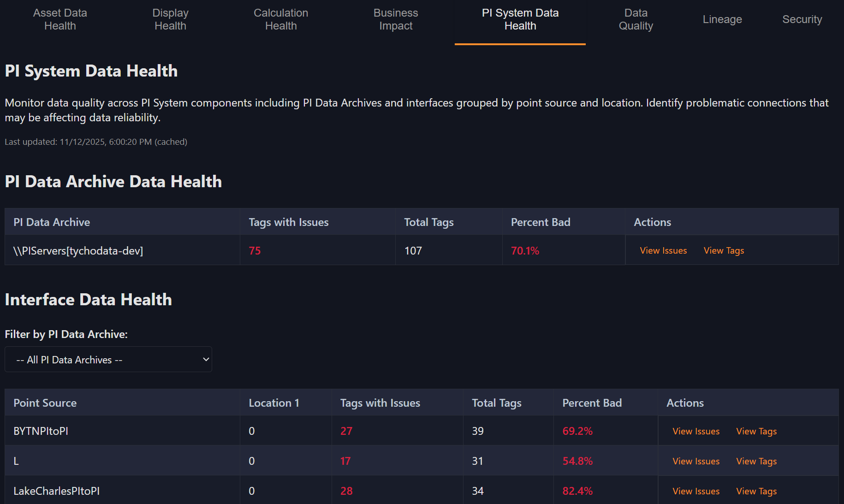View Tags for the L point source

[x=756, y=461]
